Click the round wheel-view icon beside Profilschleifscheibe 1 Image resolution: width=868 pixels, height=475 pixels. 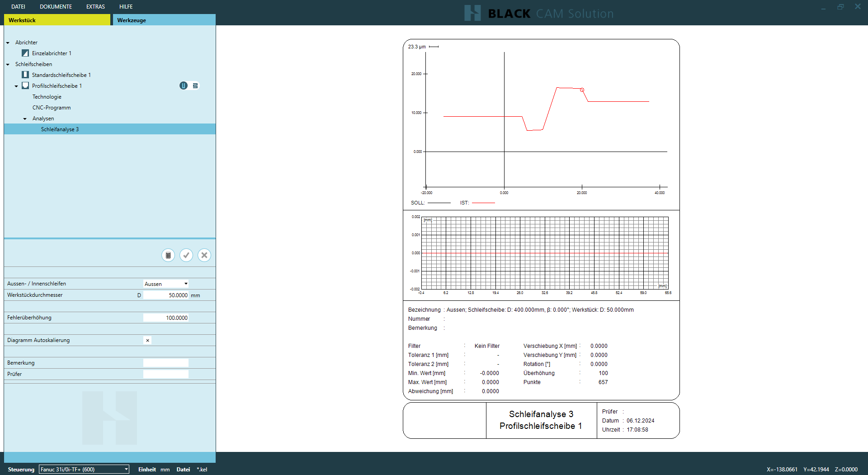(x=183, y=85)
